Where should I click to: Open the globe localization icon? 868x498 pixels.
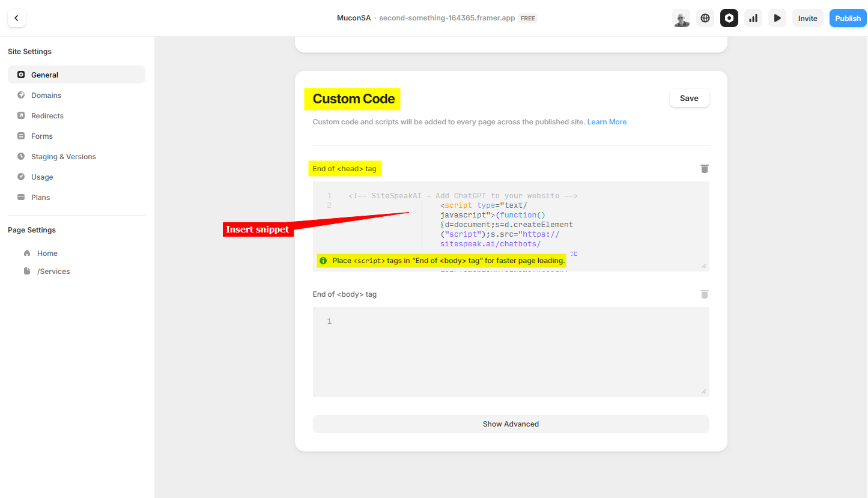[705, 19]
